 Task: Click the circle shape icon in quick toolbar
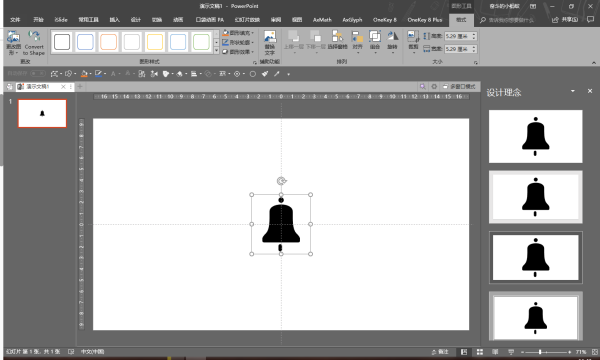click(253, 74)
